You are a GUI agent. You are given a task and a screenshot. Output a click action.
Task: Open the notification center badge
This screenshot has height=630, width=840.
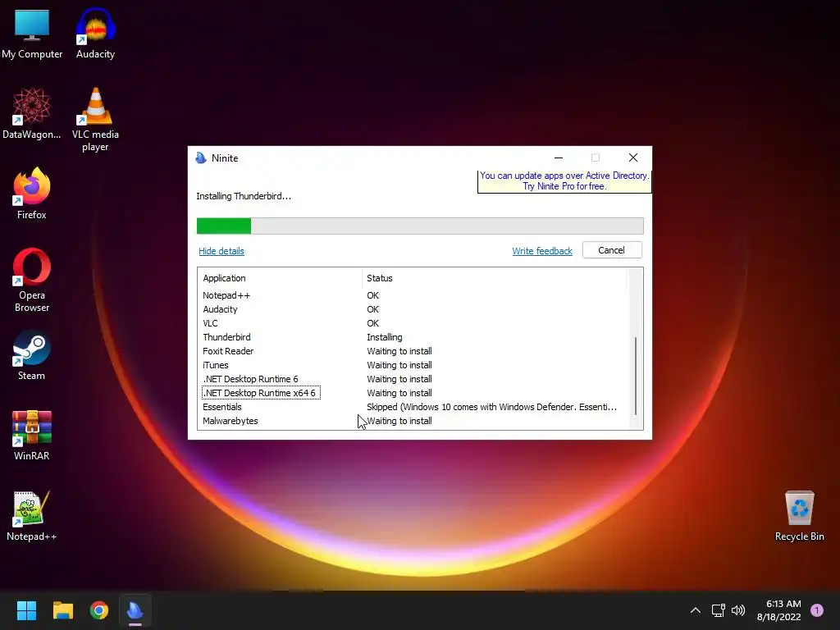coord(817,610)
